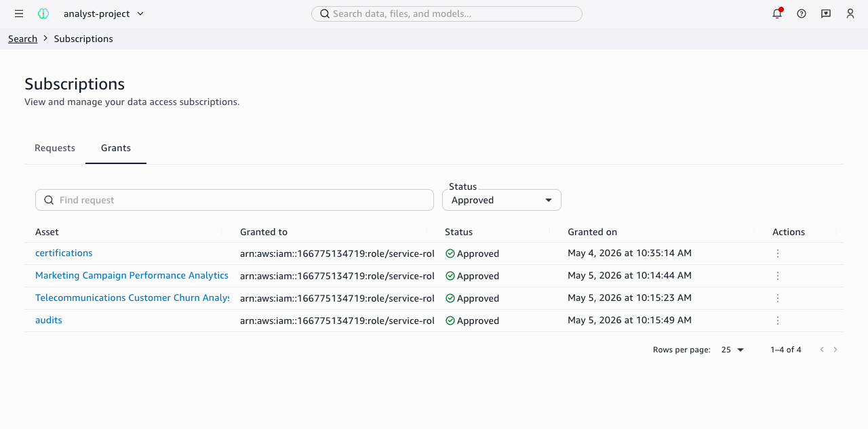Open the feedback chat icon
Viewport: 868px width, 429px height.
[826, 14]
